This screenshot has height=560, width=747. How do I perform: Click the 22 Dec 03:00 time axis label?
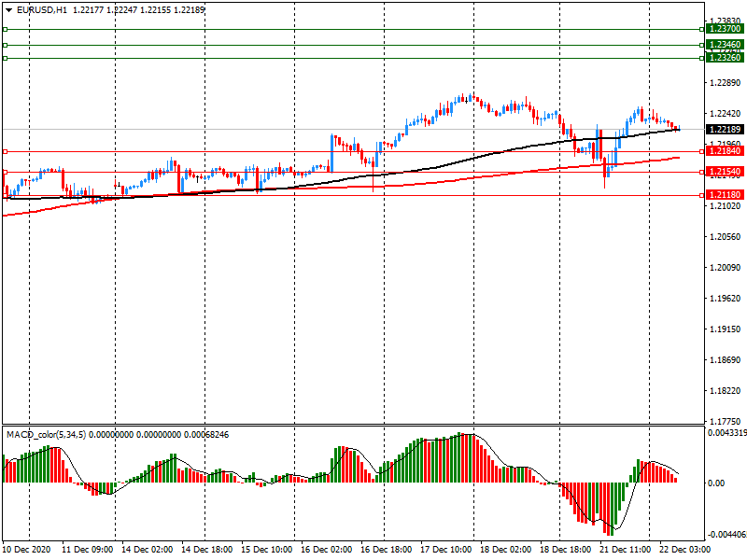coord(684,550)
